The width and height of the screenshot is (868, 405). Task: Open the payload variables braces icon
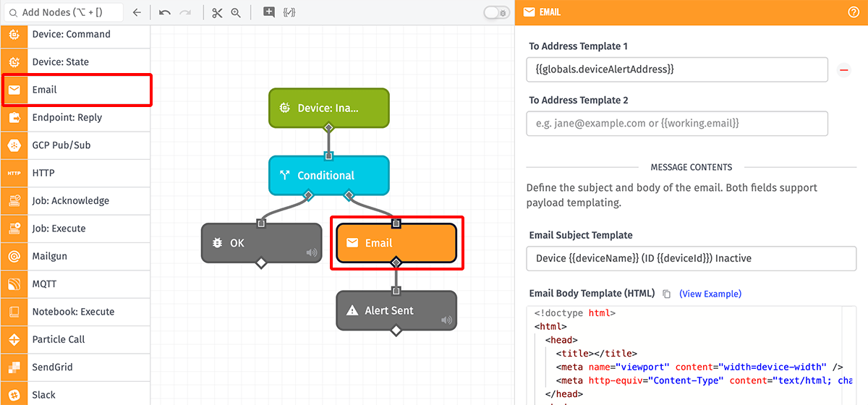tap(289, 12)
